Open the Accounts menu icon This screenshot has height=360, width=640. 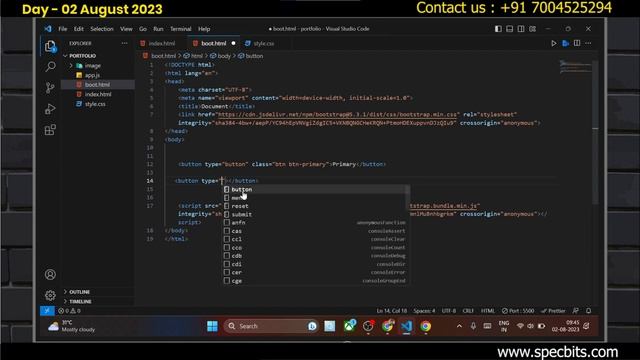(x=50, y=275)
